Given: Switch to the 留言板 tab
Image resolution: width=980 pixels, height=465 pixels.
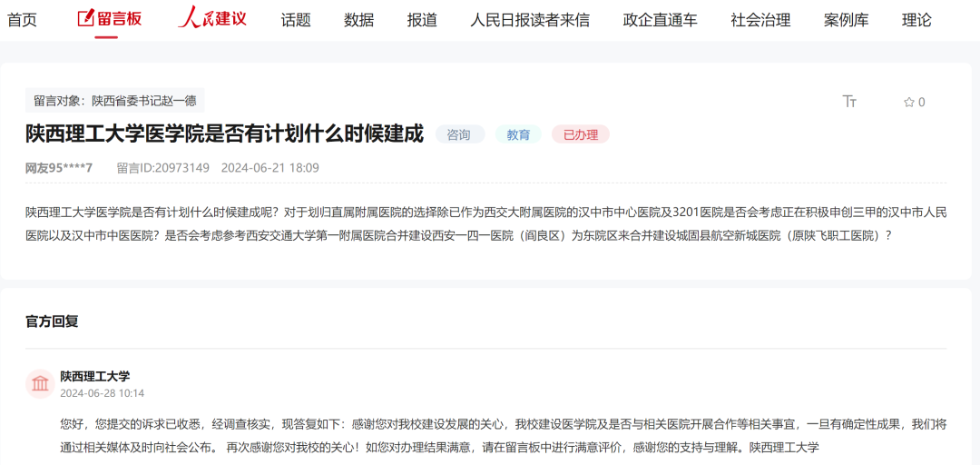Looking at the screenshot, I should 110,19.
